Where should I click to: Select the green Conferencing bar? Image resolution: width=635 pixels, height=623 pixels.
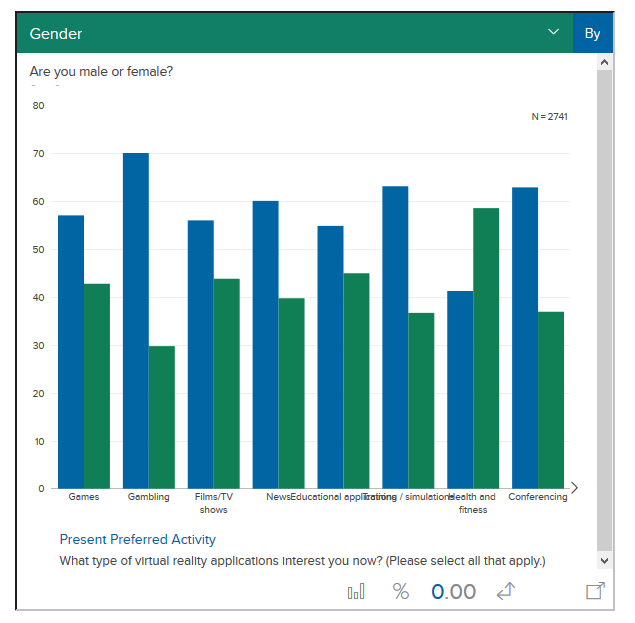[551, 400]
